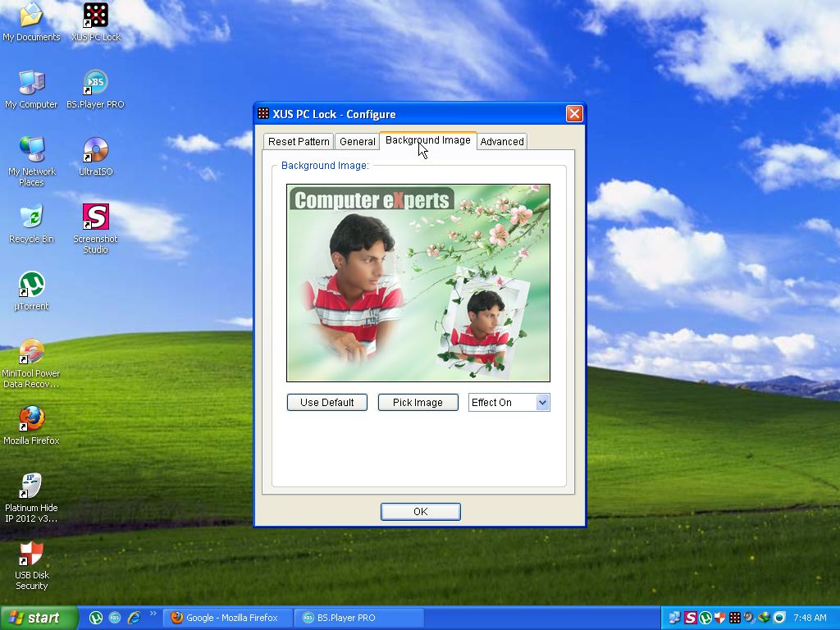Screen dimensions: 840x630
Task: Select the µTorrent desktop shortcut
Action: [x=31, y=291]
